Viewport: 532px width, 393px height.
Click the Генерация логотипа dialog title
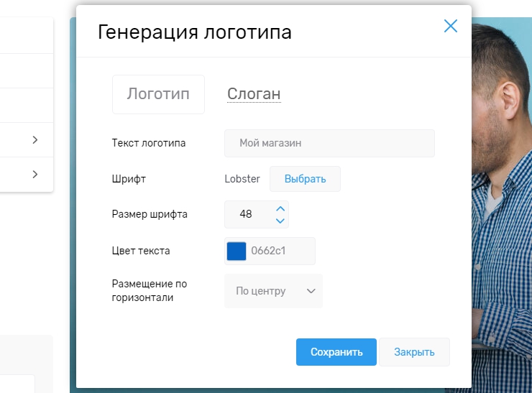coord(195,32)
